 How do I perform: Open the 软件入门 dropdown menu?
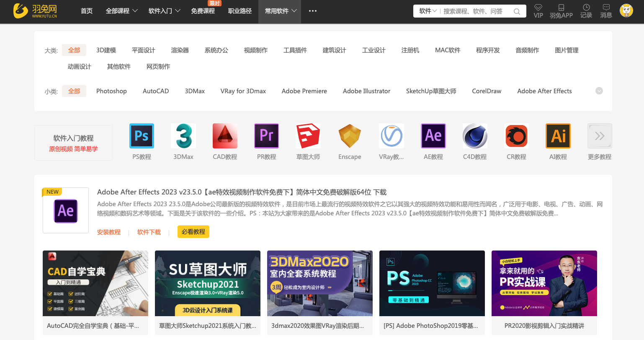165,11
